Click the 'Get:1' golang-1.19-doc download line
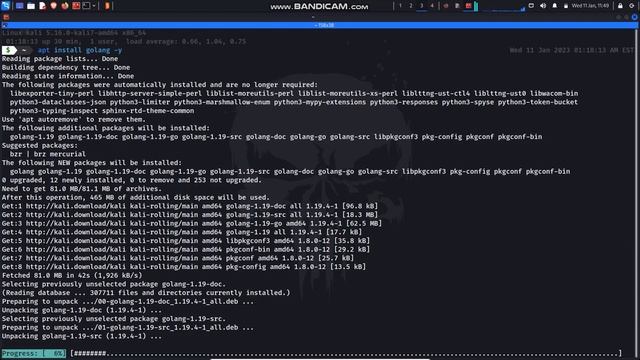 190,206
